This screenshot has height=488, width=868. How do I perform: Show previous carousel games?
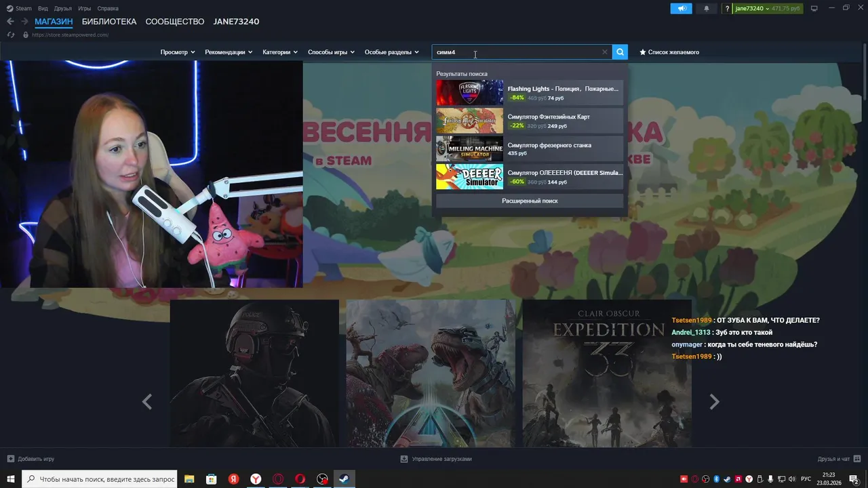[x=147, y=402]
